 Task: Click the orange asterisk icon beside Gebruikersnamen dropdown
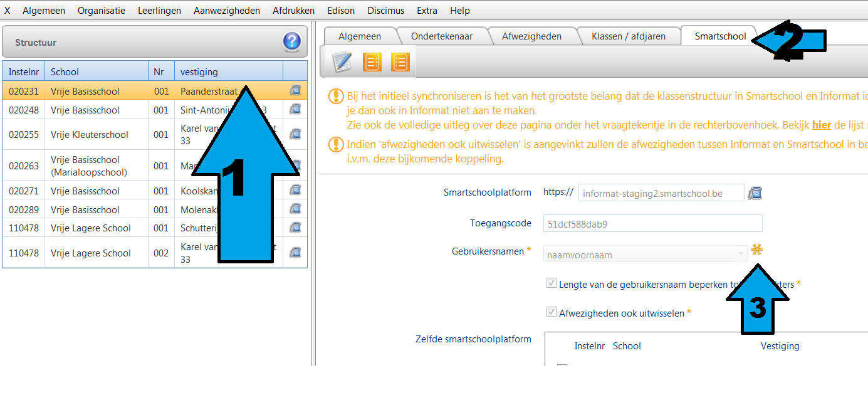757,250
